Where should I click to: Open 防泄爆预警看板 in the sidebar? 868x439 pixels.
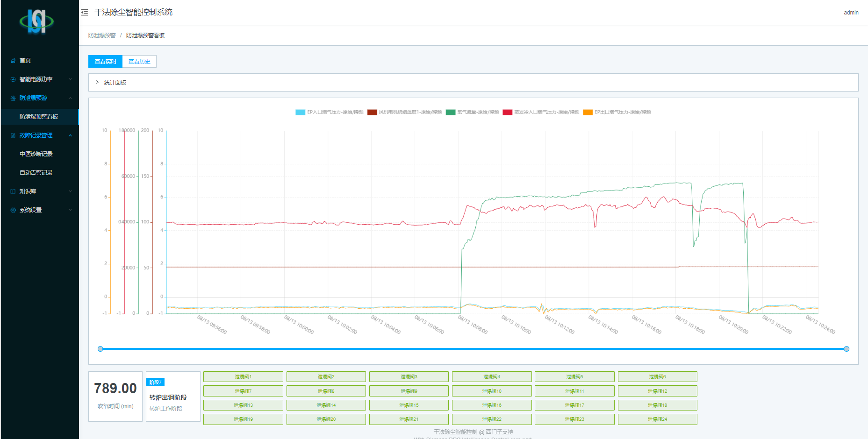[39, 117]
